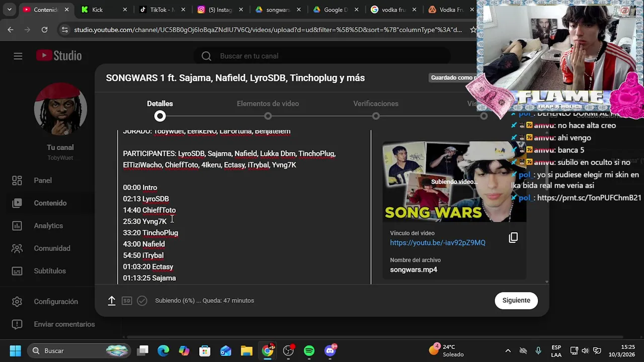Click the upload arrow status icon
The height and width of the screenshot is (362, 644).
[112, 301]
